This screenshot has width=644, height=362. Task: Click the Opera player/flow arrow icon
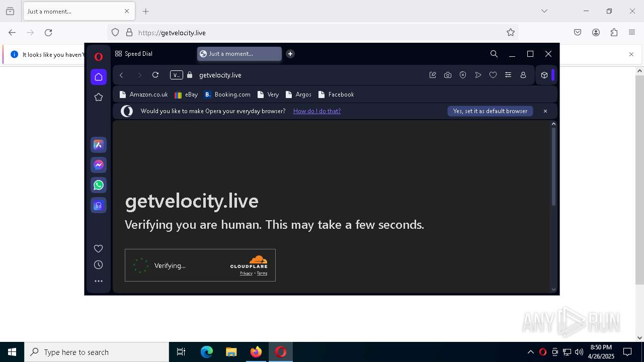[x=478, y=75]
